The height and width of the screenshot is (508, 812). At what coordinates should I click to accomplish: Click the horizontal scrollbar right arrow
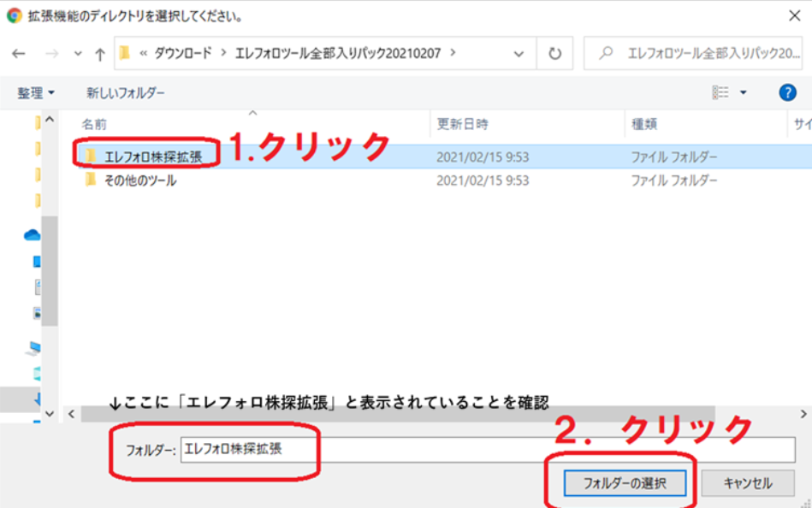coord(803,414)
